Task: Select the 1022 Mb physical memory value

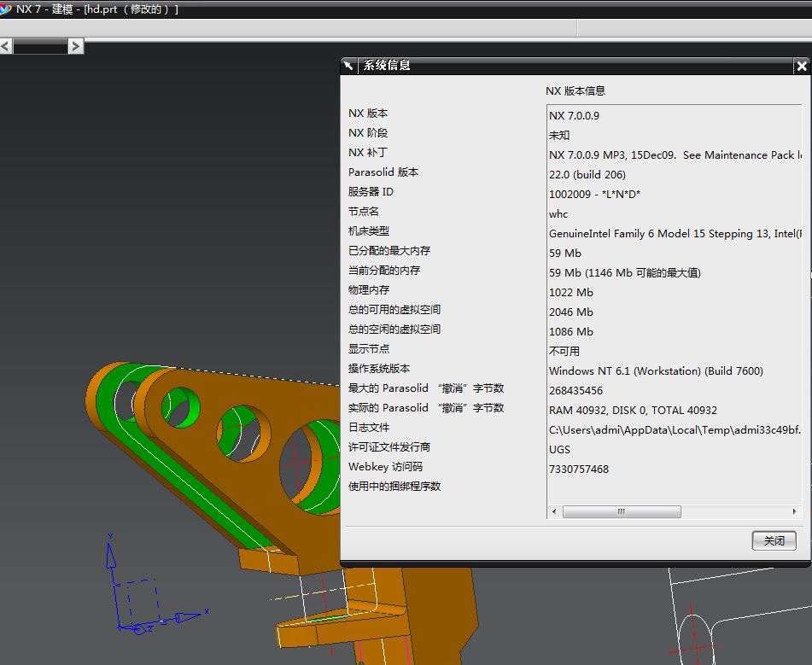Action: pyautogui.click(x=570, y=293)
